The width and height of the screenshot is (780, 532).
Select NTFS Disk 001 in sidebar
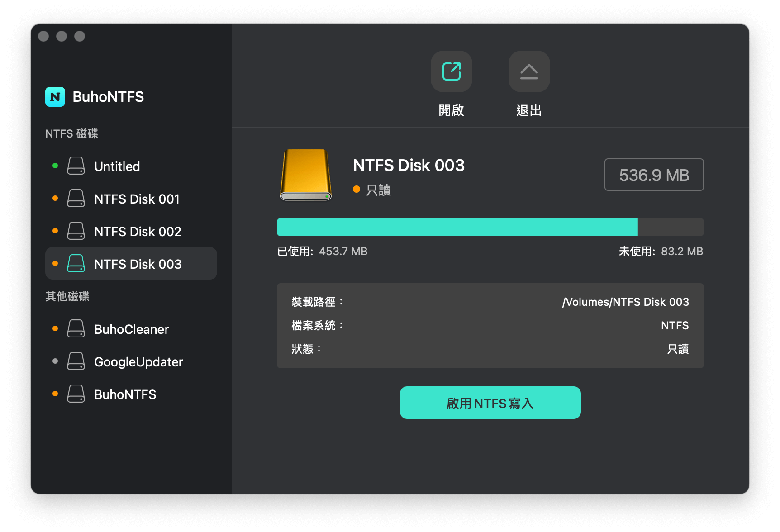coord(131,199)
